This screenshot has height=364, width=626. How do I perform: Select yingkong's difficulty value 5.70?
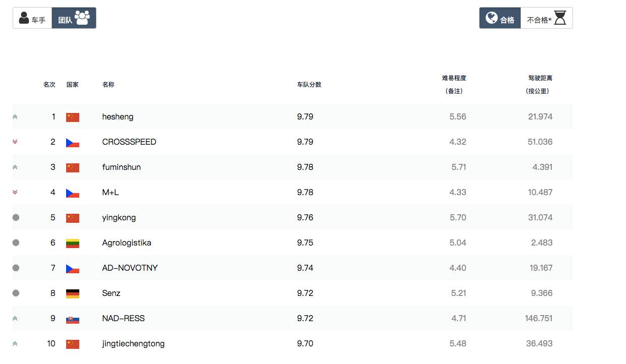point(458,217)
